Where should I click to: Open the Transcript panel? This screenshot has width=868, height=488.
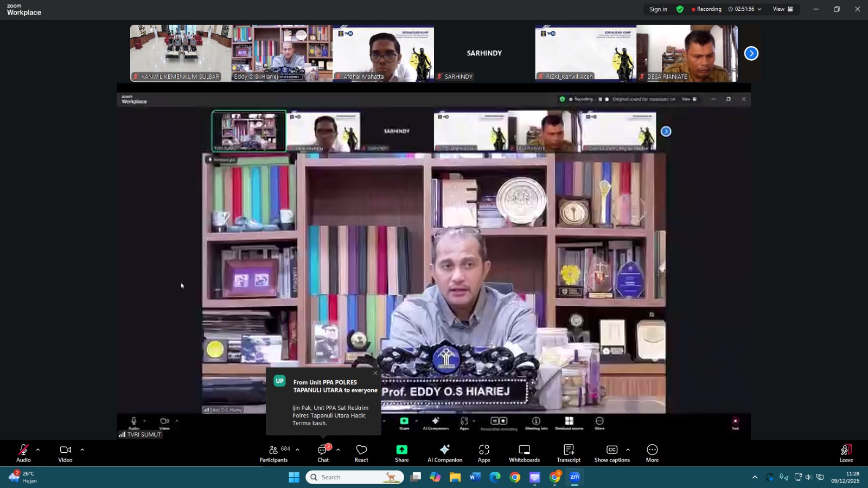[569, 452]
